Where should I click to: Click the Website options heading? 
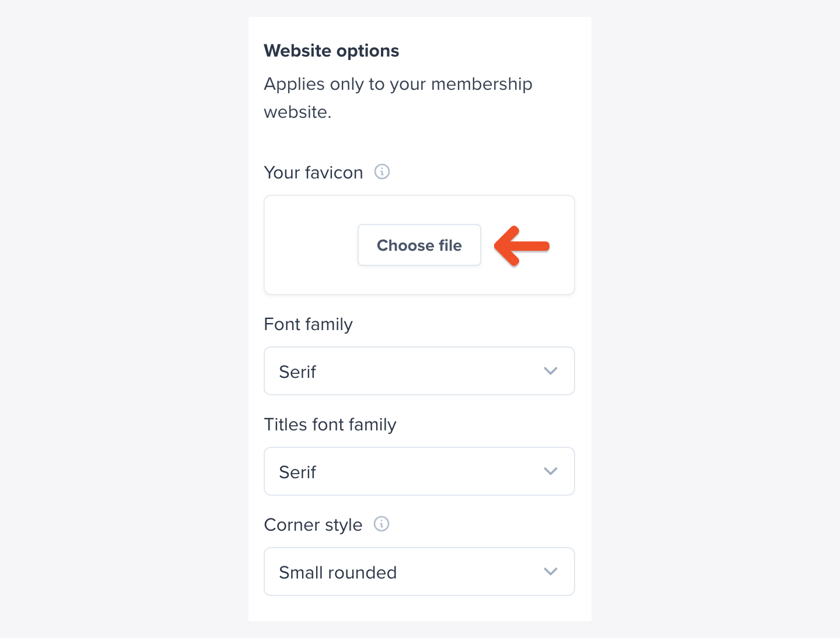click(x=331, y=51)
